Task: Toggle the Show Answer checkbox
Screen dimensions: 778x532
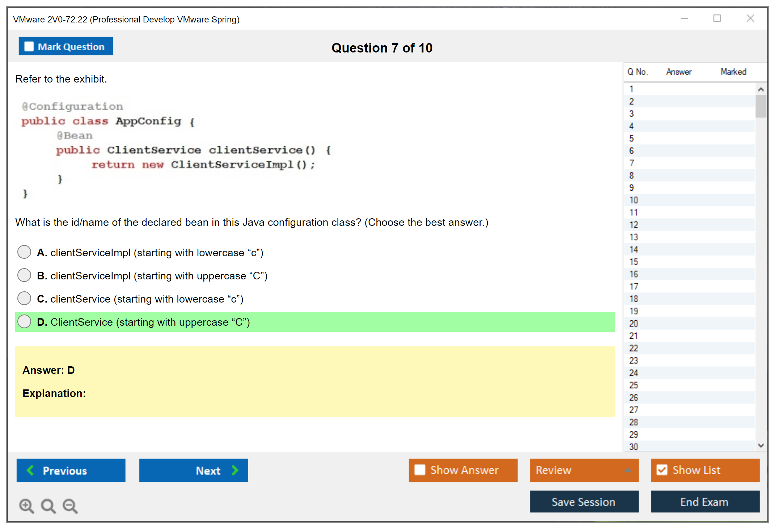Action: (x=420, y=470)
